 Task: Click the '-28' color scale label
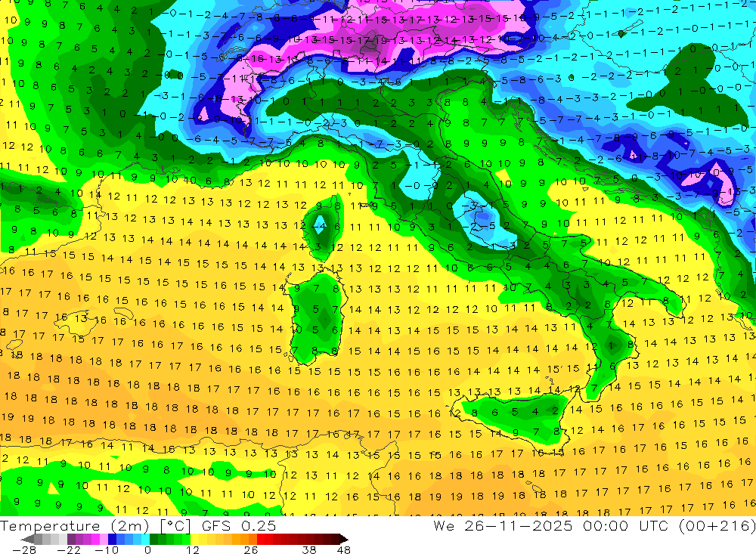pos(23,549)
